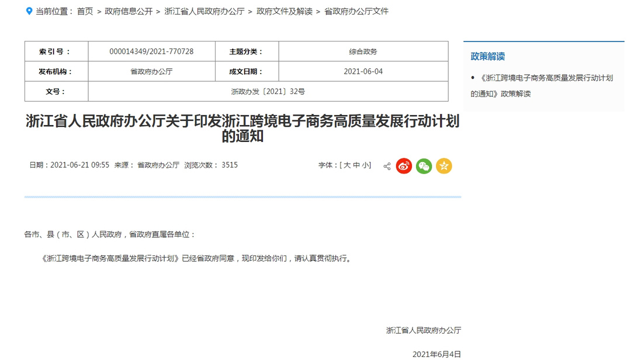Set font size to 中 (medium)
The image size is (631, 364).
point(358,164)
